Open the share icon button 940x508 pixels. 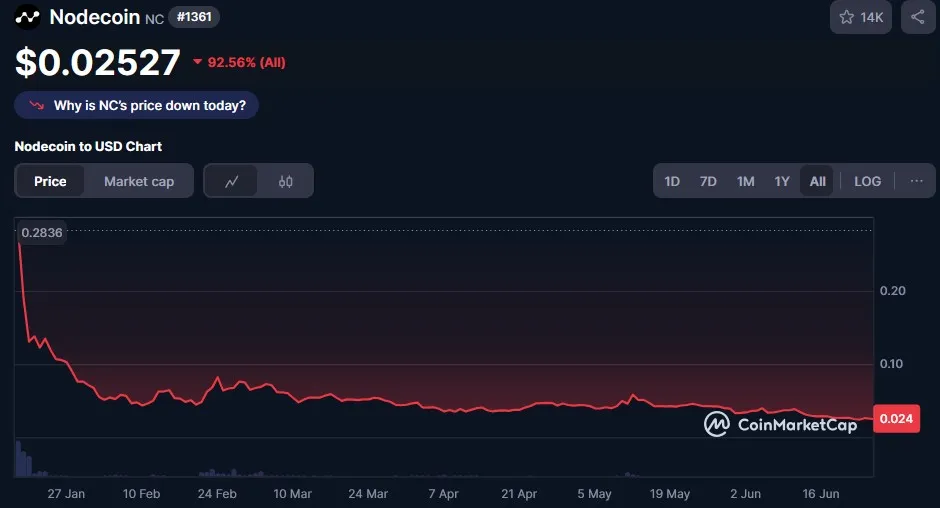coord(918,17)
